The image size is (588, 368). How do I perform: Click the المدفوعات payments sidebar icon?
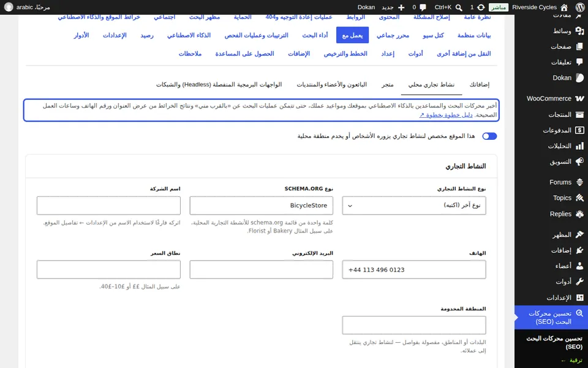[579, 130]
